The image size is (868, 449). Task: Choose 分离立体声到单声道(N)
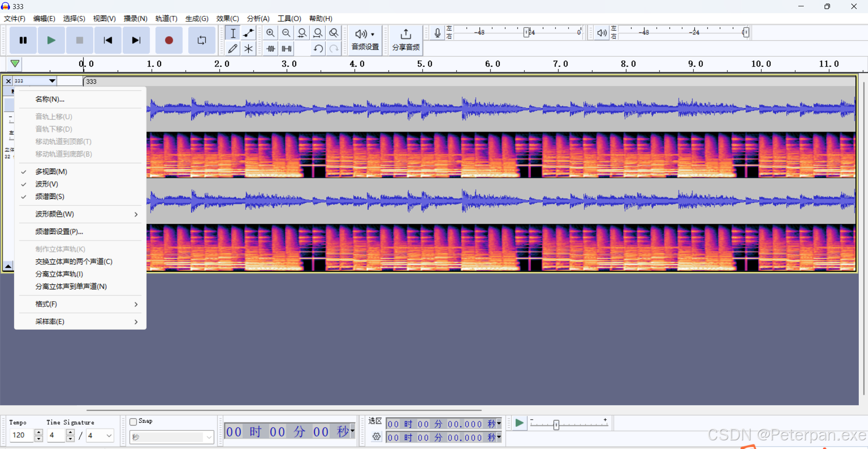tap(80, 287)
